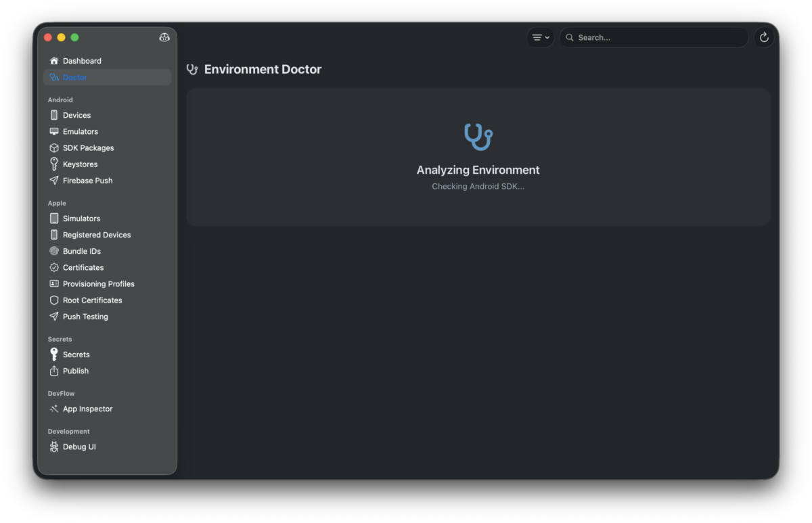Show Apple Simulators list
The height and width of the screenshot is (523, 812).
pos(107,219)
